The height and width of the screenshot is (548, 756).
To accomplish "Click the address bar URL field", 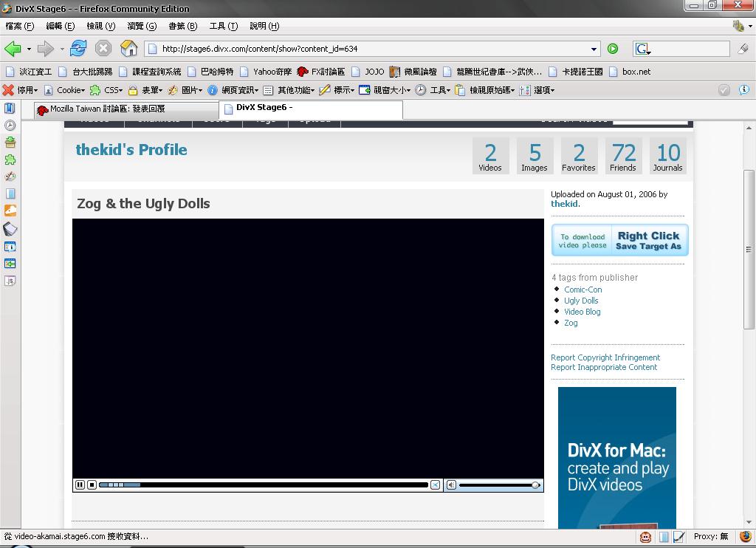I will (369, 49).
